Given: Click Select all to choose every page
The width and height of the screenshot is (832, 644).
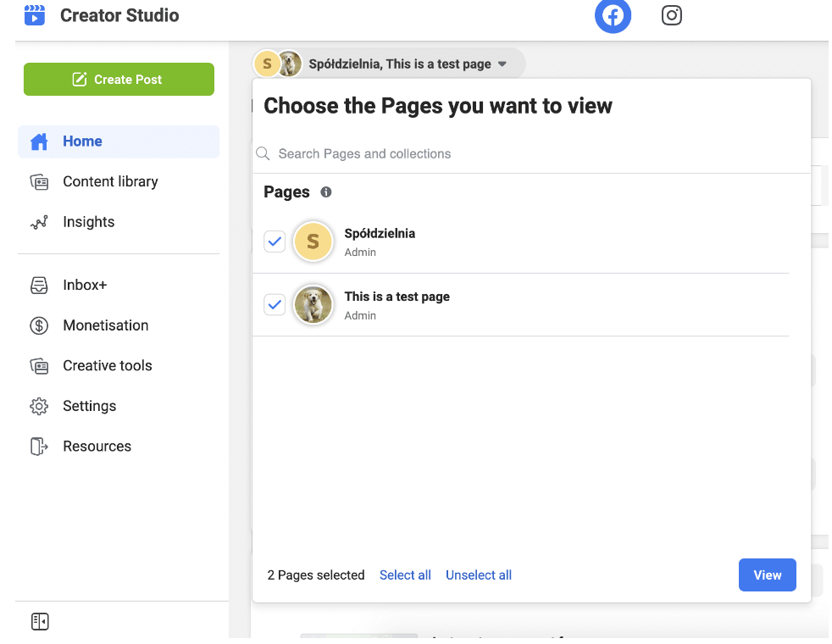Looking at the screenshot, I should (405, 575).
